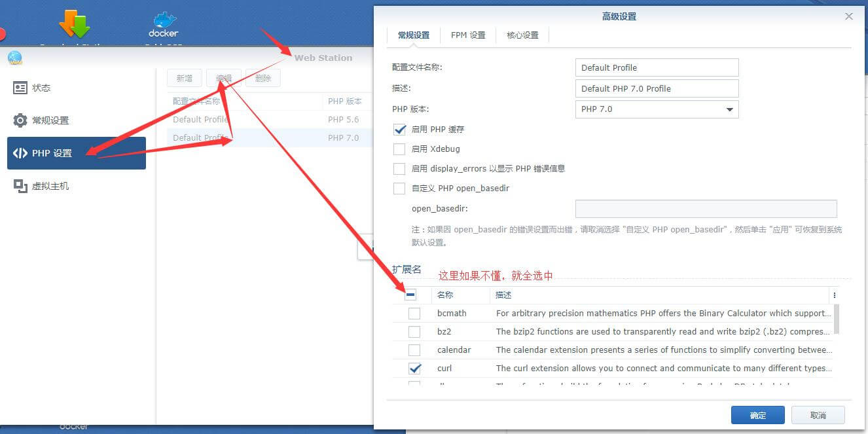Toggle the select-all extensions header checkbox
868x434 pixels.
(410, 295)
